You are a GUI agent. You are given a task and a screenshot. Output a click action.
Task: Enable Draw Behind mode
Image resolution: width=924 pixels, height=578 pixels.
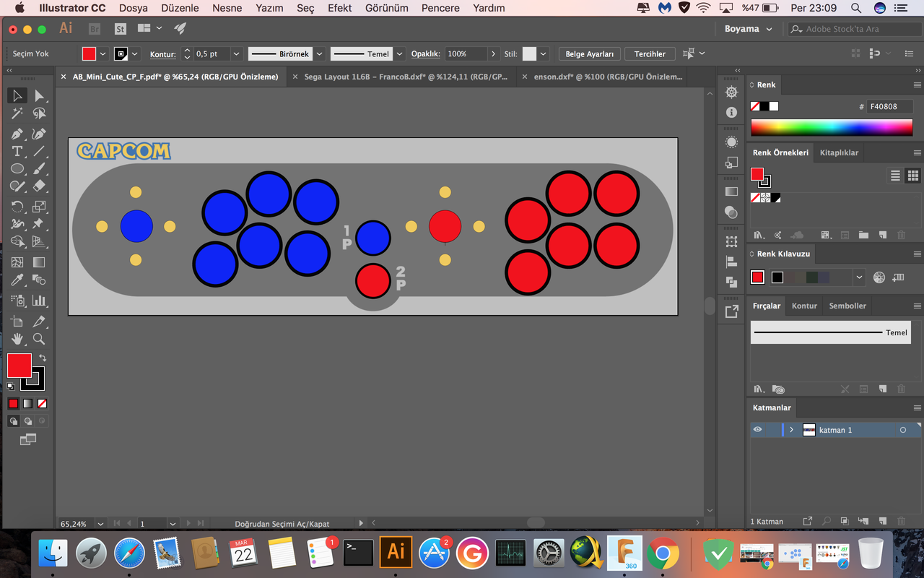point(27,421)
